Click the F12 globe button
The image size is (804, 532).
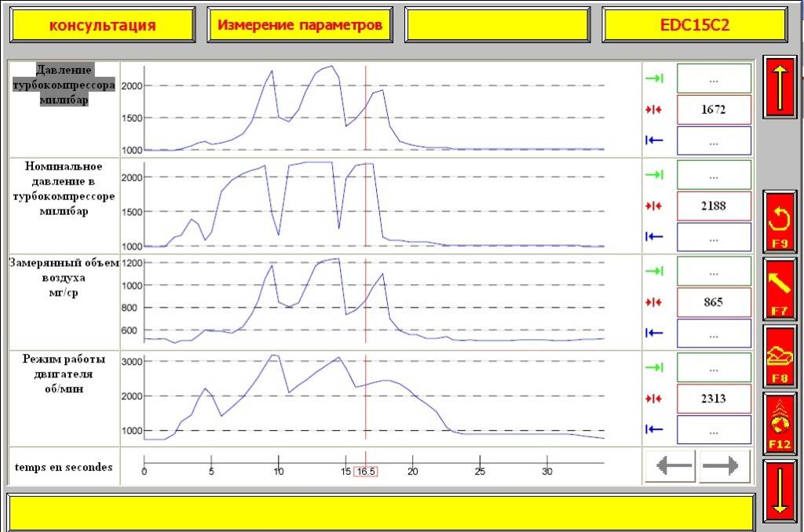779,424
